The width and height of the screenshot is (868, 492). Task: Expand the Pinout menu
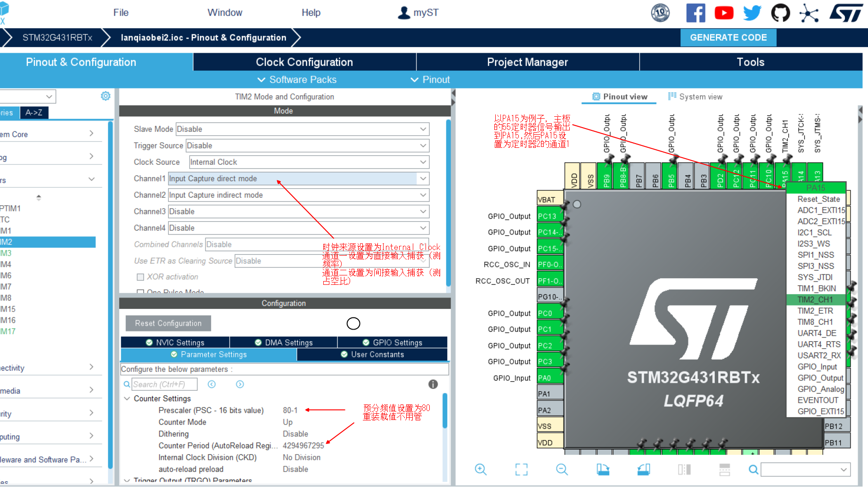tap(430, 80)
